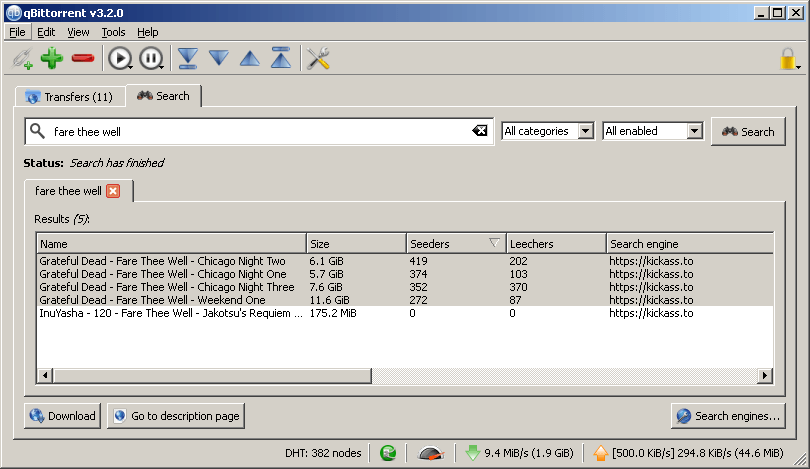Click the red minus delete torrent icon
810x469 pixels.
click(x=83, y=58)
